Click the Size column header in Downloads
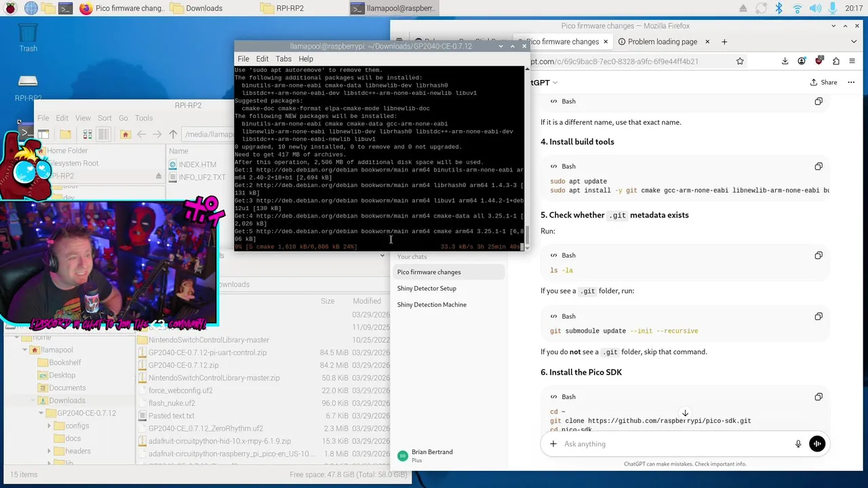The width and height of the screenshot is (868, 488). [328, 301]
